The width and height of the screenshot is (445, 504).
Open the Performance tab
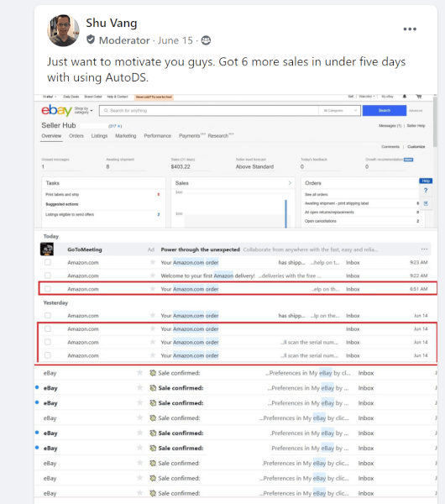coord(158,136)
